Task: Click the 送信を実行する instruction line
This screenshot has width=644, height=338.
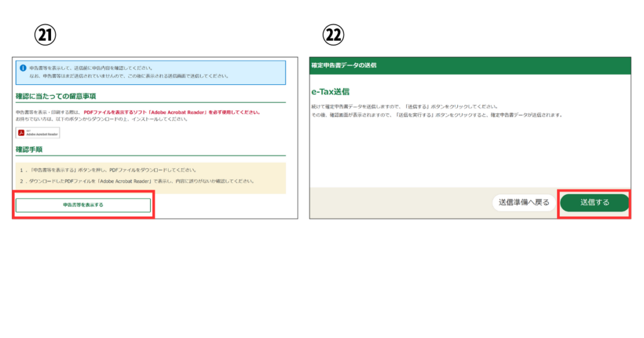Action: [437, 115]
